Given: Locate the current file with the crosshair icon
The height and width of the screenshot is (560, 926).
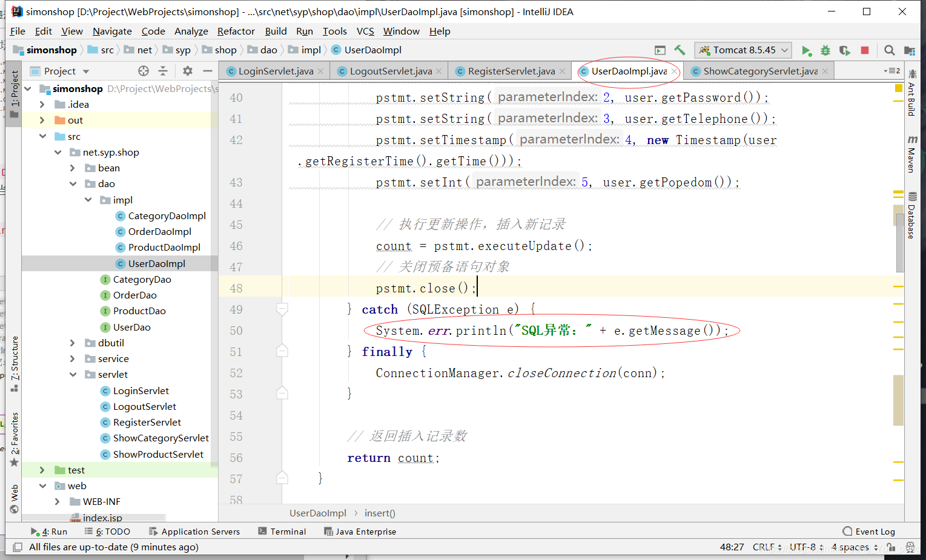Looking at the screenshot, I should [144, 71].
